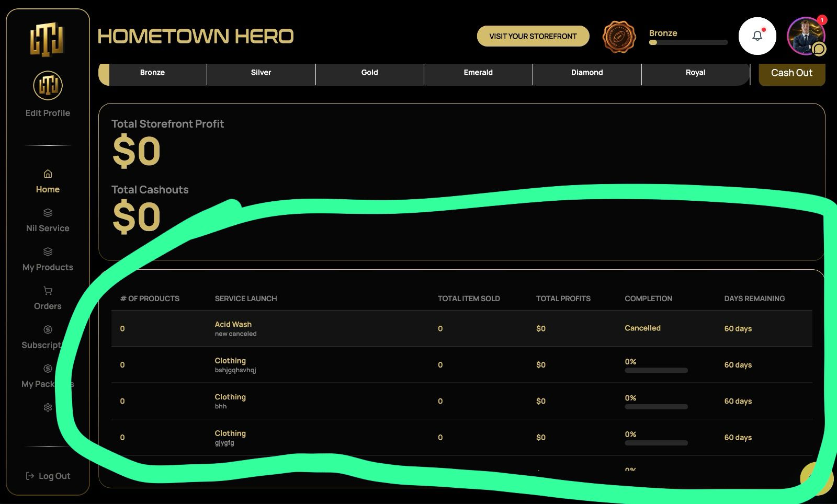
Task: Select the Silver tier tab
Action: (x=261, y=73)
